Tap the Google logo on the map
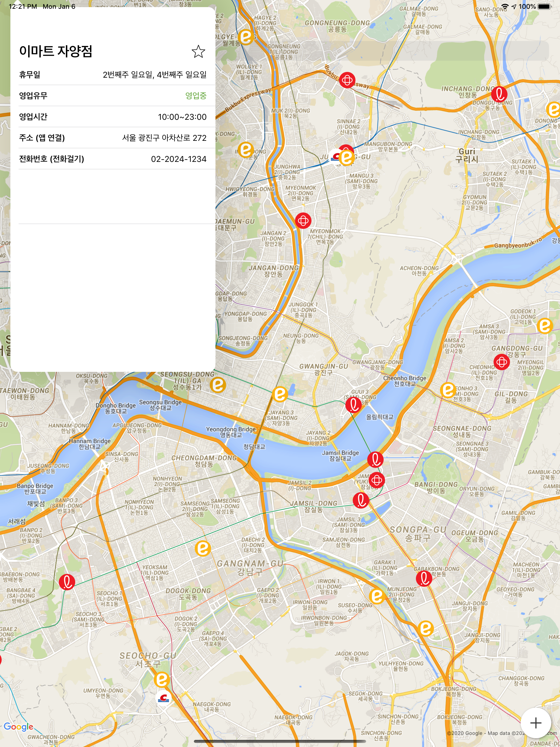This screenshot has height=747, width=560. [x=19, y=726]
